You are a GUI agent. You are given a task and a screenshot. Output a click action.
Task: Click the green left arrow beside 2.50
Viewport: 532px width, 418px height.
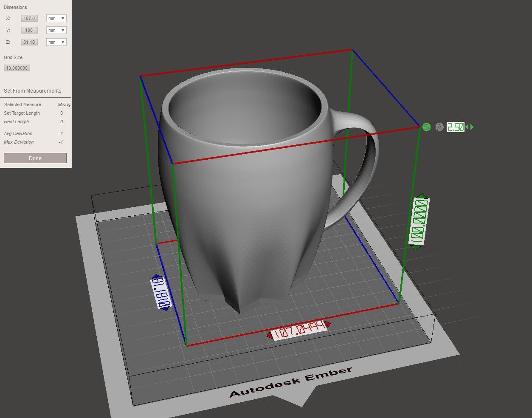pos(467,127)
